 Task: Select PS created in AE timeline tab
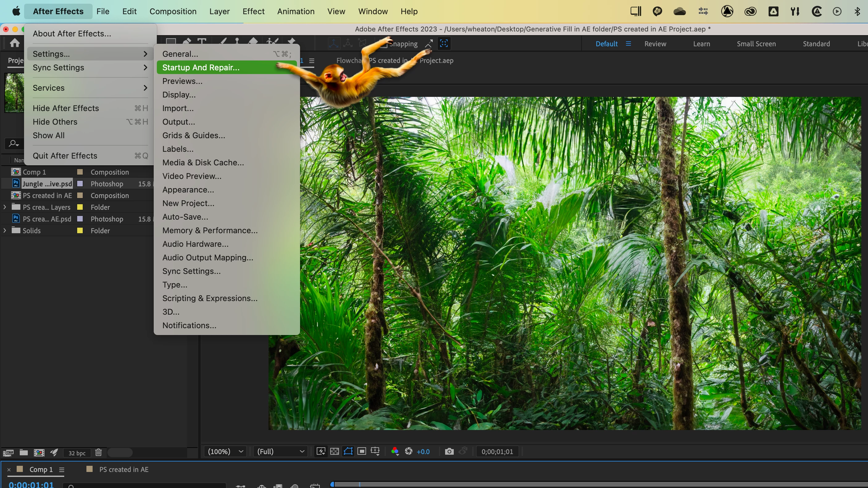[123, 469]
